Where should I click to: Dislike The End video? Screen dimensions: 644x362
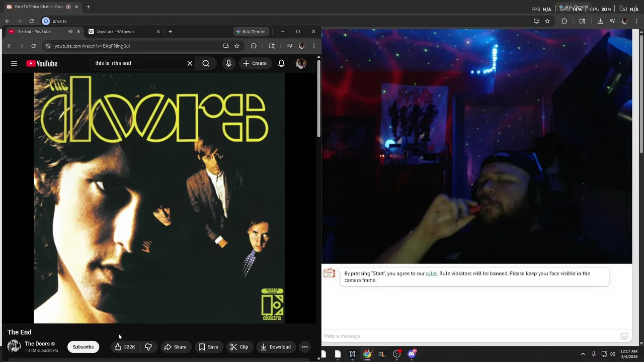click(148, 347)
